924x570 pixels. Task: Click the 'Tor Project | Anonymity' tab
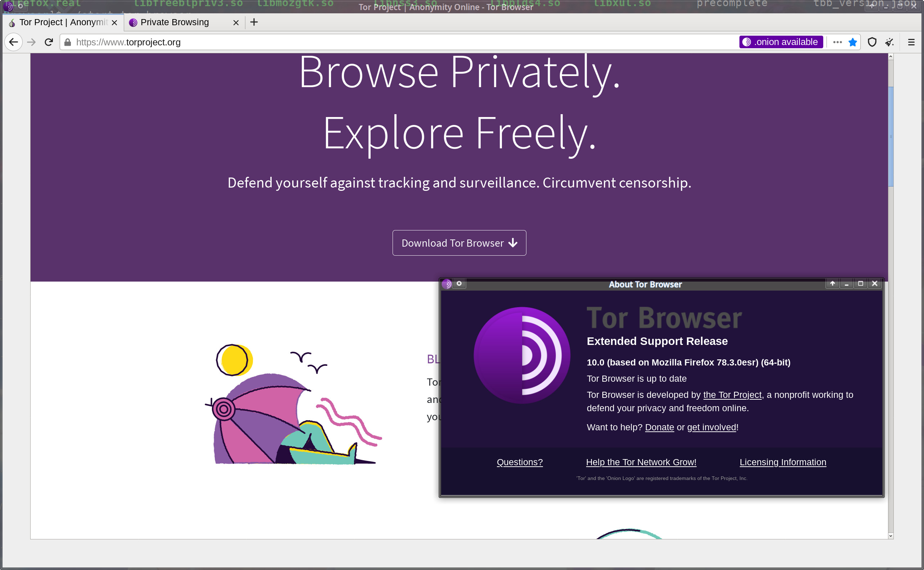(56, 22)
